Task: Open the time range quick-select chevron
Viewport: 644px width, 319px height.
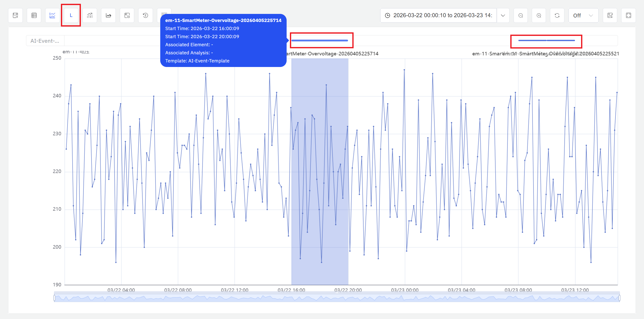Action: pos(503,15)
